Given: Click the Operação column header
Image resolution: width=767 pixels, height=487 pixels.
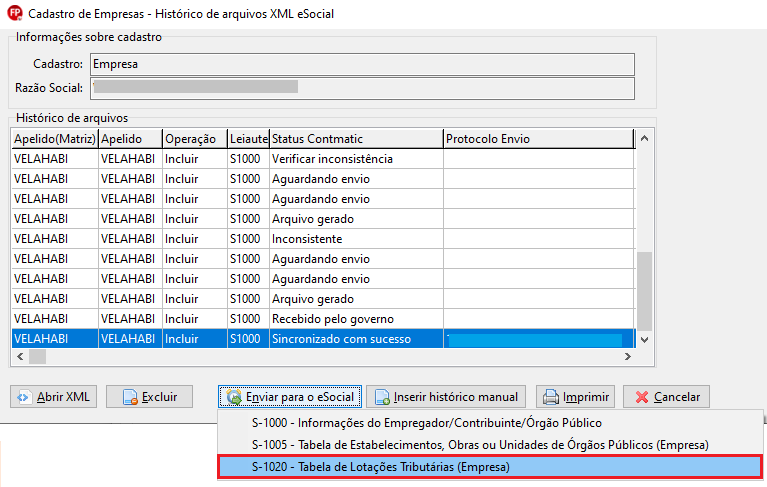Looking at the screenshot, I should pyautogui.click(x=195, y=139).
